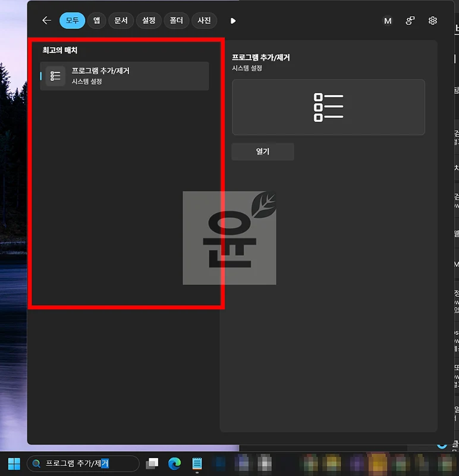Switch to the 설정 filter tab
459x476 pixels.
pyautogui.click(x=149, y=21)
